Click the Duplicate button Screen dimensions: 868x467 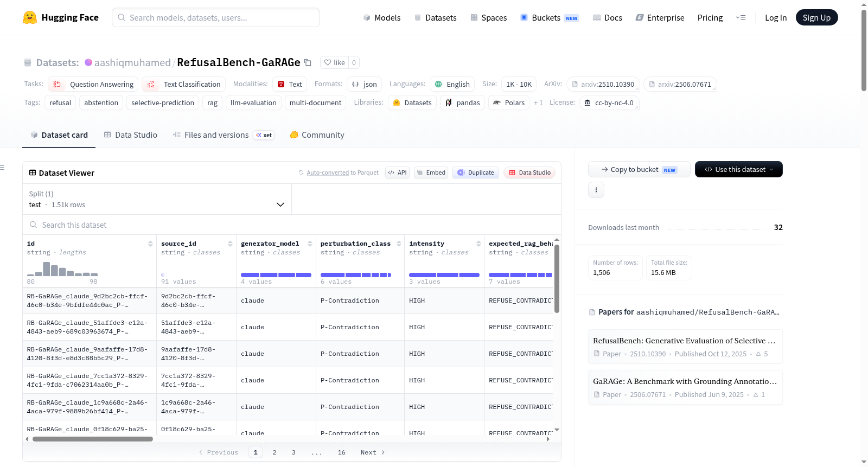click(x=476, y=172)
